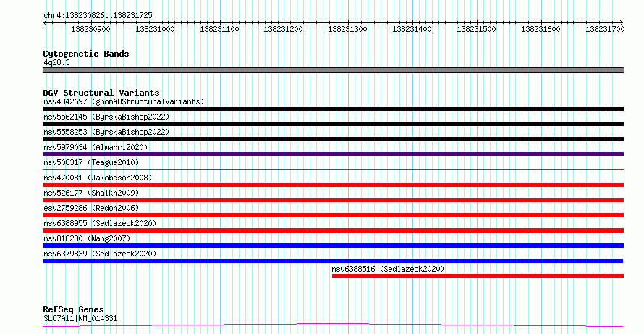Click ruler position 138231600
644x334 pixels.
tap(541, 29)
